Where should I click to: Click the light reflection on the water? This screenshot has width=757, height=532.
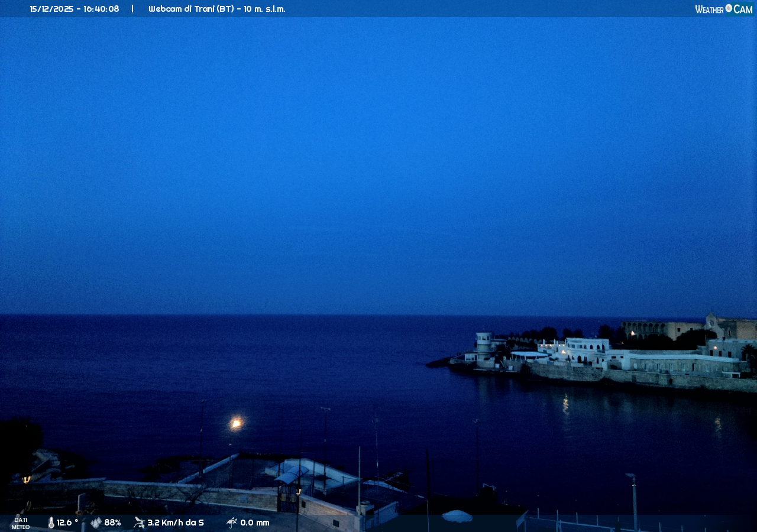pos(565,405)
